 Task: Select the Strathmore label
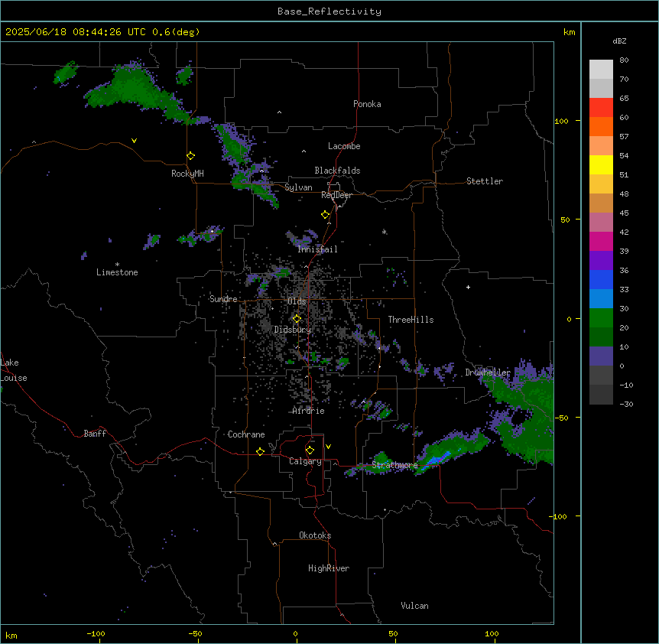[x=394, y=465]
